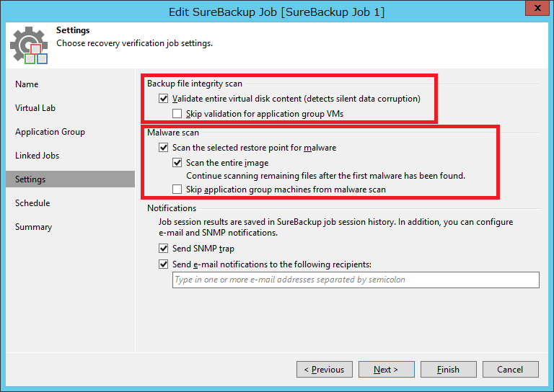Image resolution: width=554 pixels, height=392 pixels.
Task: Toggle Send e-mail notifications checkbox
Action: point(163,264)
